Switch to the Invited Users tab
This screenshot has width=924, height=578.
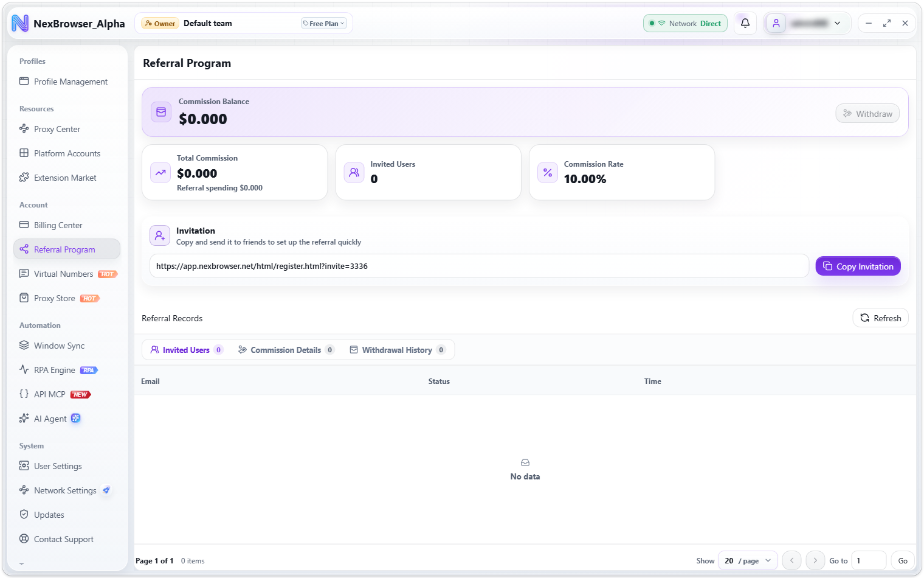[187, 350]
